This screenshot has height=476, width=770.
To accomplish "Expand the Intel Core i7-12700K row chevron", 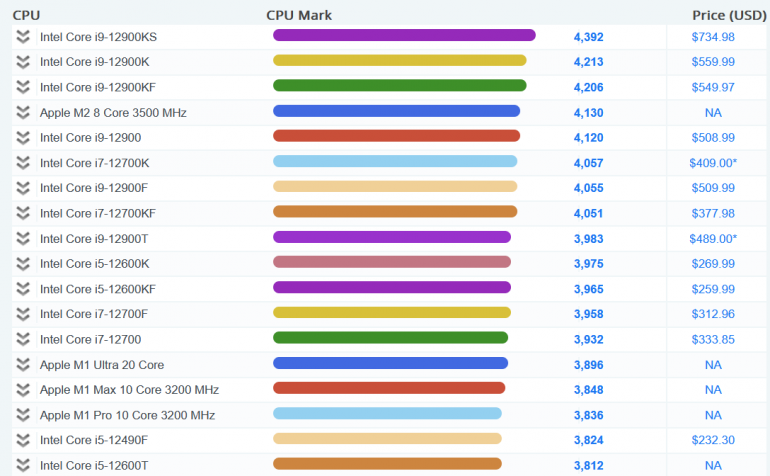I will click(23, 163).
